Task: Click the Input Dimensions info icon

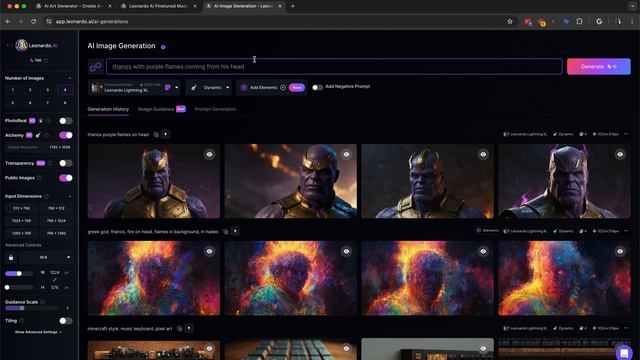Action: click(x=47, y=196)
